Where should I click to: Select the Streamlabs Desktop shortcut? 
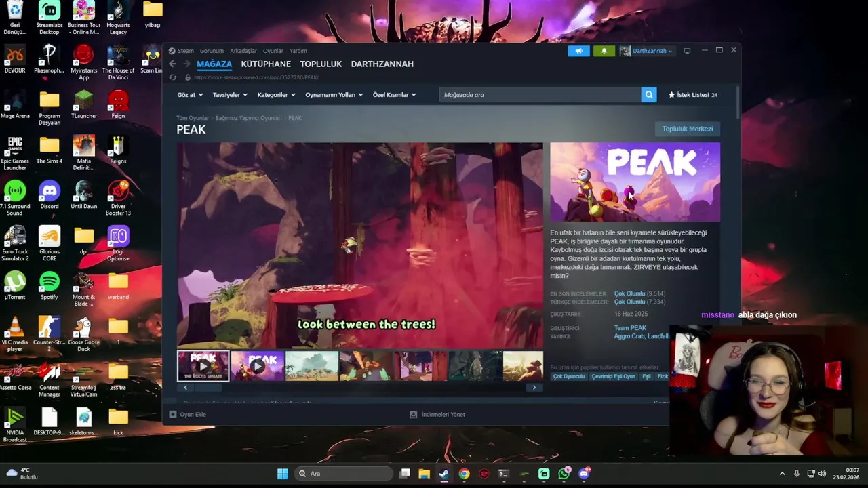50,18
